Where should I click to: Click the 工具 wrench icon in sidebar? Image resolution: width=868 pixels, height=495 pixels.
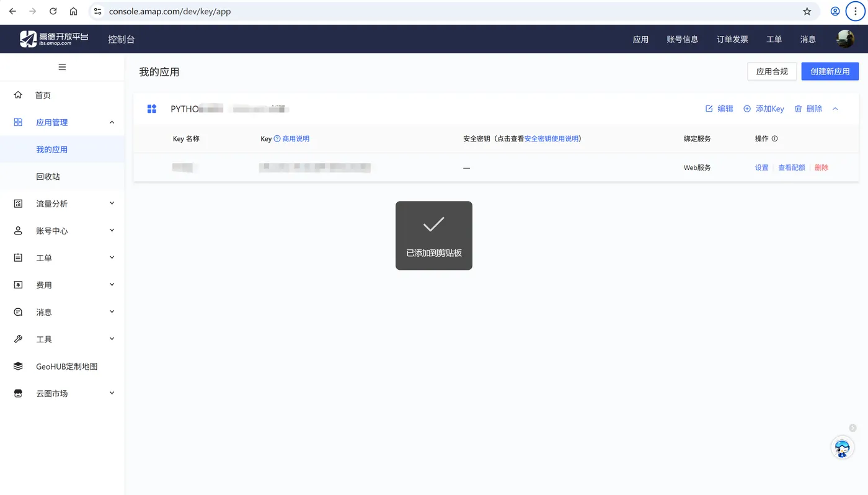(18, 339)
